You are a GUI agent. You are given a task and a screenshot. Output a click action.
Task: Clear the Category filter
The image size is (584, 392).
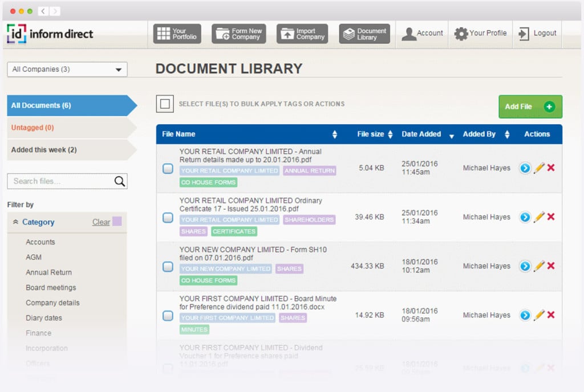(x=100, y=222)
